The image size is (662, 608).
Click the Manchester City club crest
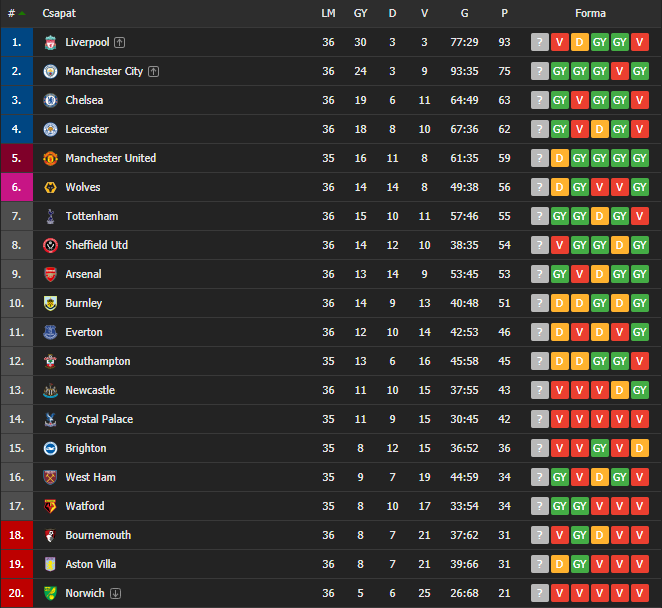pyautogui.click(x=50, y=71)
